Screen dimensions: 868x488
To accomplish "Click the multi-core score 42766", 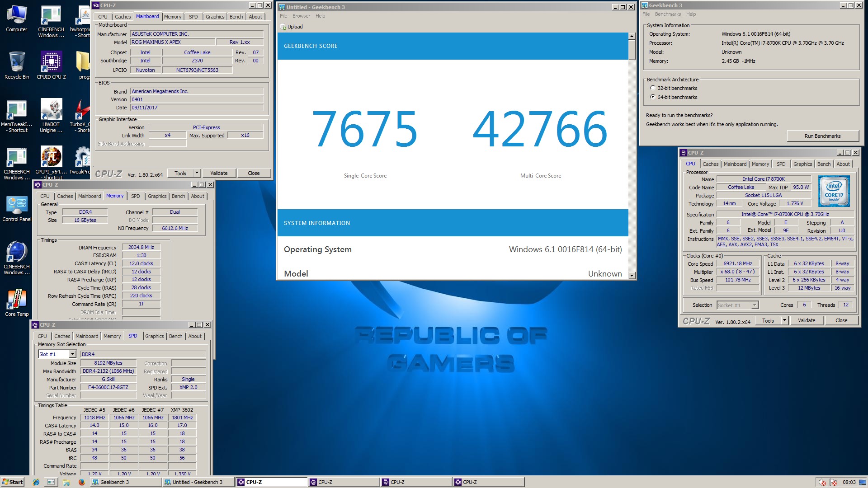I will [x=540, y=130].
